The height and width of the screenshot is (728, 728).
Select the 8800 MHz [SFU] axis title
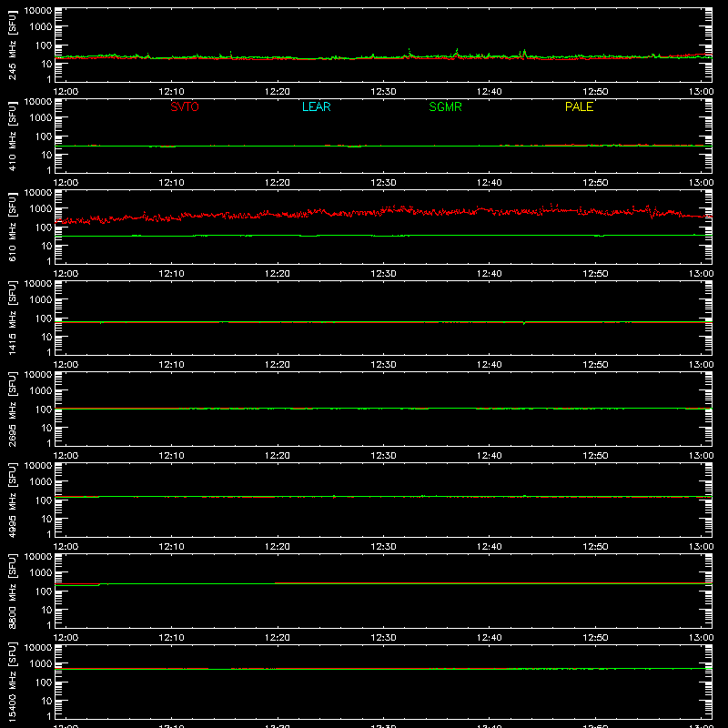click(x=12, y=591)
